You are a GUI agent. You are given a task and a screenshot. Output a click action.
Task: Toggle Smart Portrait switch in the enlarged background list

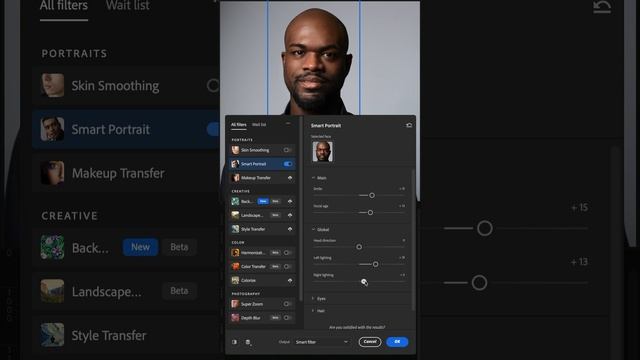pyautogui.click(x=213, y=129)
